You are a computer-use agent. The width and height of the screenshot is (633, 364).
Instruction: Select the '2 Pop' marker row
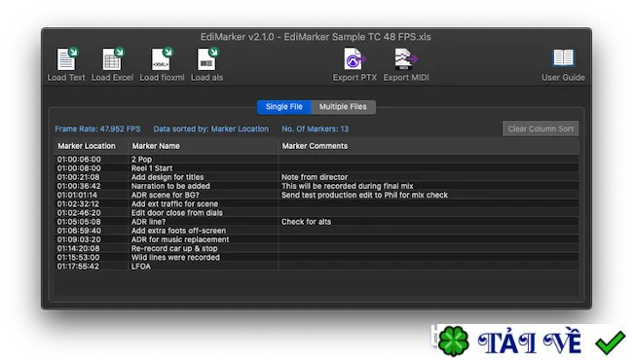[316, 160]
